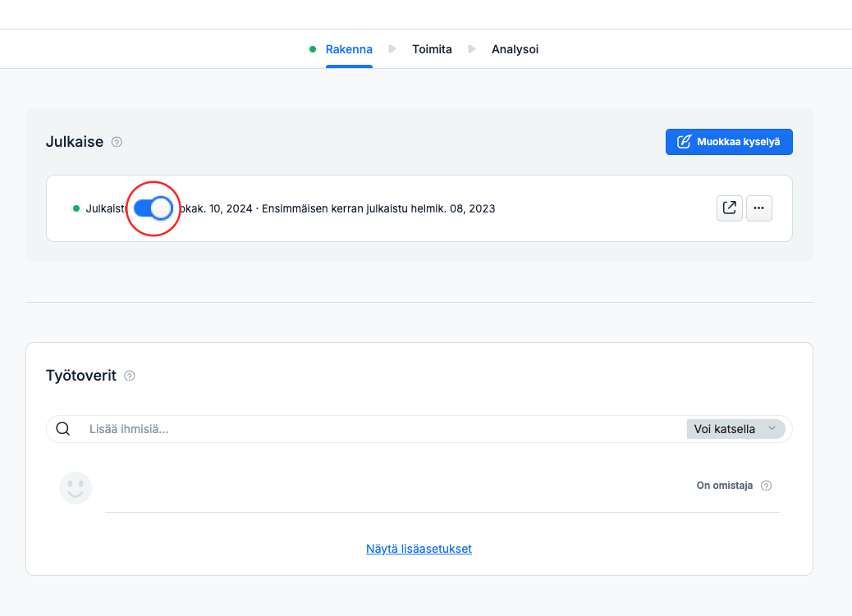Switch to the Analysoi tab
Viewport: 852px width, 616px height.
pos(515,49)
